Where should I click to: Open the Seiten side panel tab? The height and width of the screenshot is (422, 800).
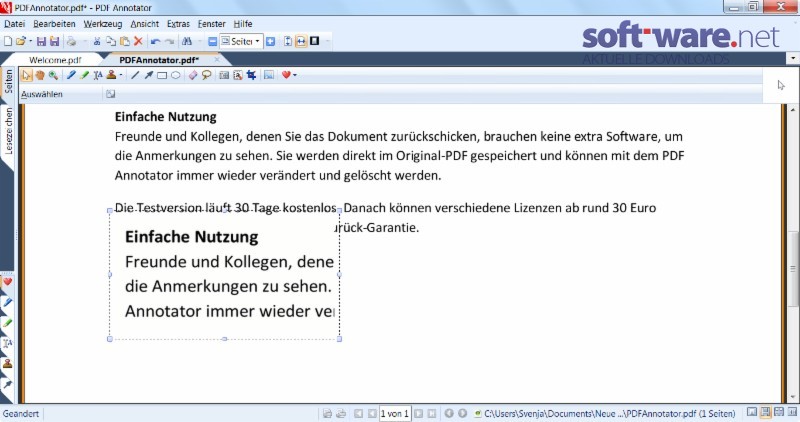point(8,82)
